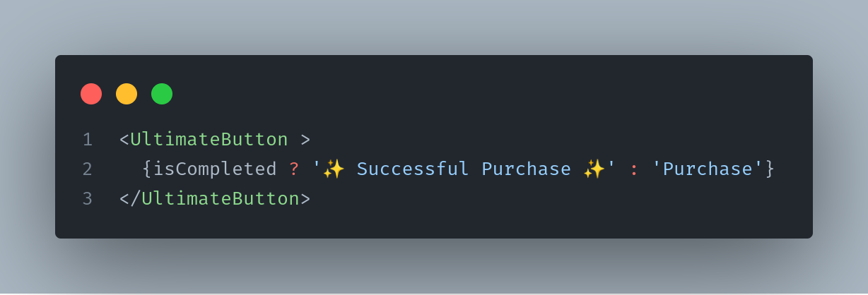Click the opening UltimateButton tag name

point(209,140)
